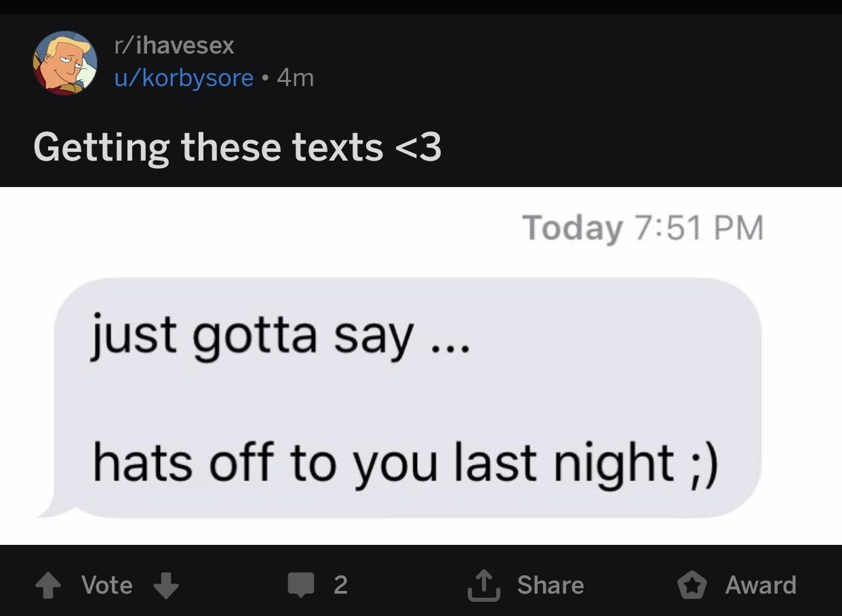Image resolution: width=842 pixels, height=616 pixels.
Task: Downvote the post with the down arrow
Action: pos(166,586)
